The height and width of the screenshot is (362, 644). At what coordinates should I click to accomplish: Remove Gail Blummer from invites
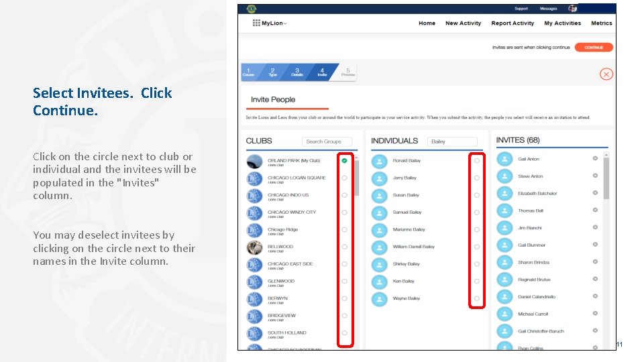[x=595, y=244]
